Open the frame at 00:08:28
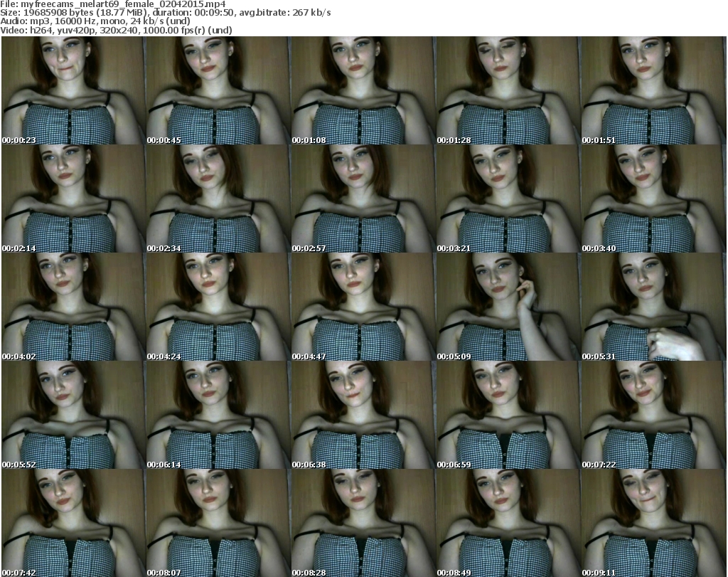Screen dimensions: 728x577 363,523
